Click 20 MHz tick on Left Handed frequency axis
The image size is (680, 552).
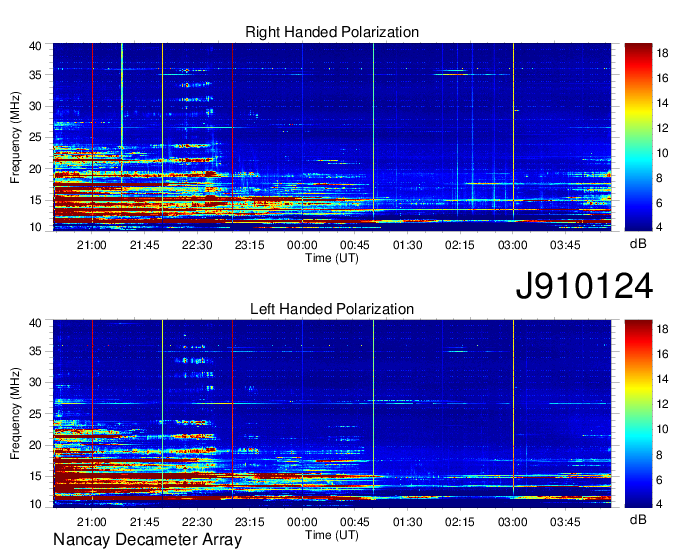(x=35, y=445)
